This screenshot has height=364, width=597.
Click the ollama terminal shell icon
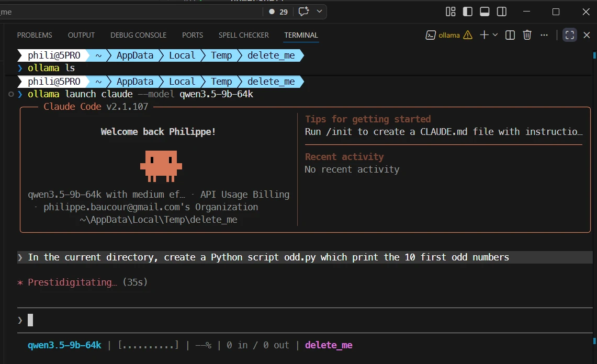[x=431, y=35]
